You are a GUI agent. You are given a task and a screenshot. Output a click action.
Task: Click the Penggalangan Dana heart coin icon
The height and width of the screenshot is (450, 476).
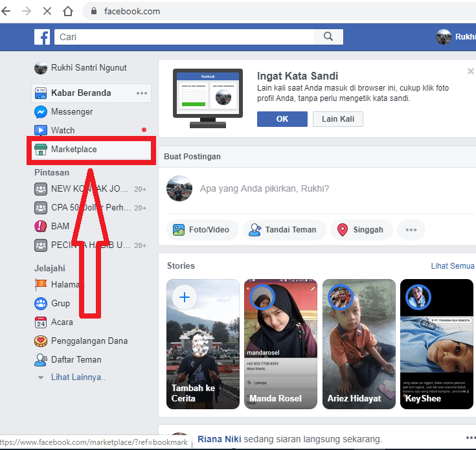tap(41, 341)
